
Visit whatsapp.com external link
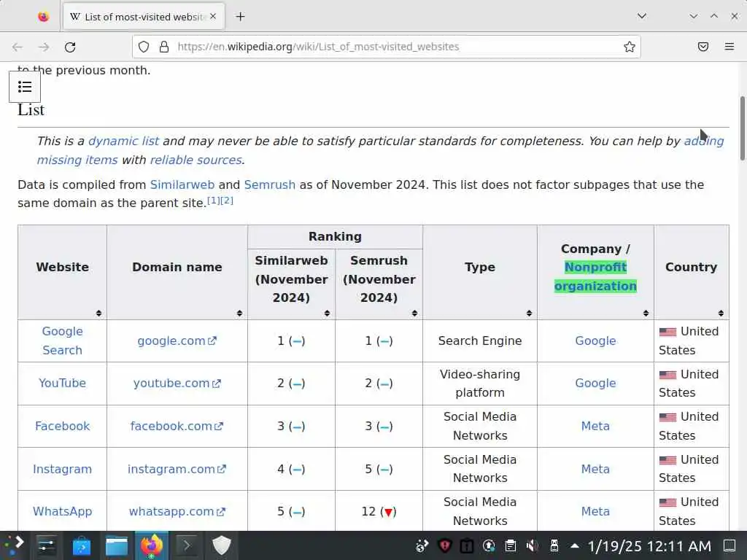click(177, 511)
